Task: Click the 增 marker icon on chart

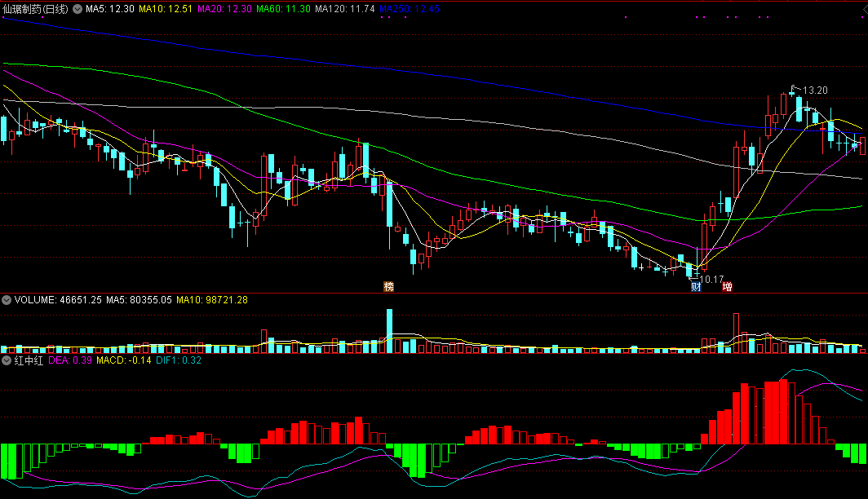Action: tap(728, 286)
